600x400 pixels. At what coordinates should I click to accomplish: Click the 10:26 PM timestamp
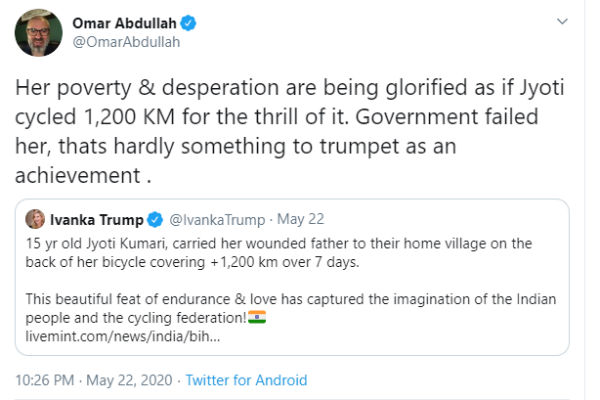45,380
